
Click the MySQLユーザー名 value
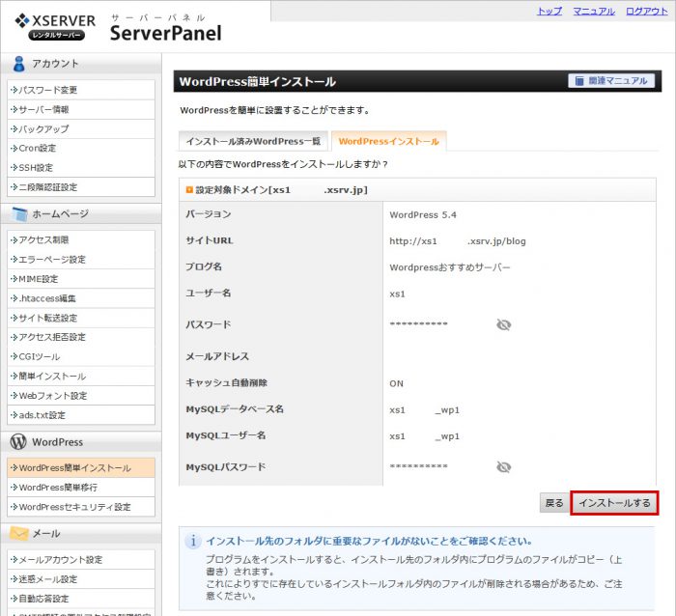point(424,436)
